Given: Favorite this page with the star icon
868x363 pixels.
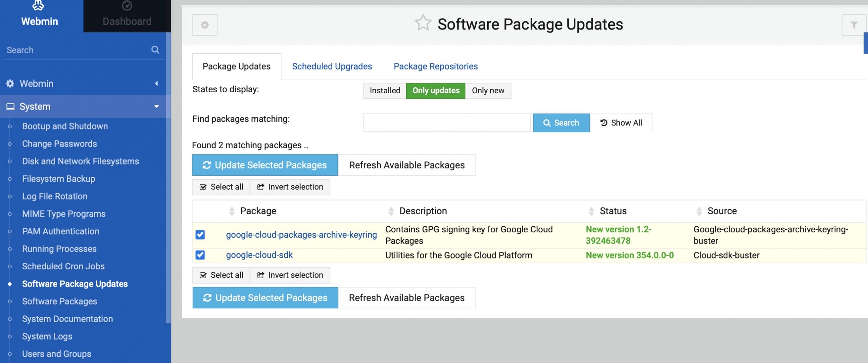Looking at the screenshot, I should [423, 23].
